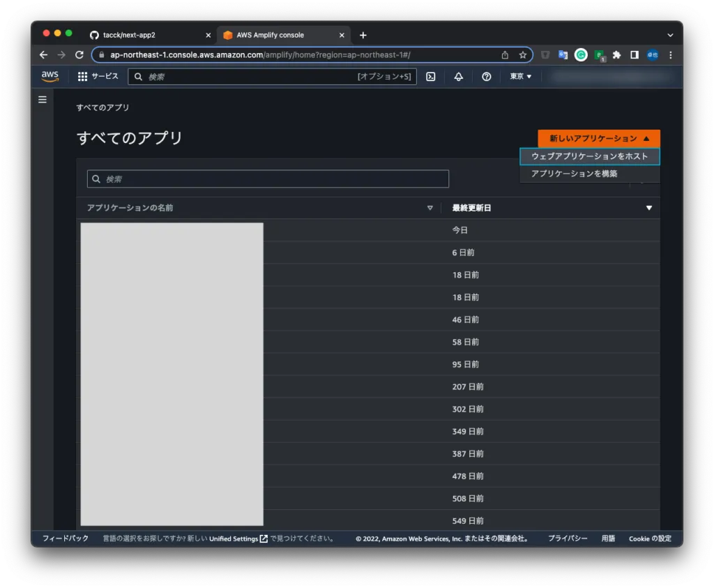Click the AWS logo home icon
714x588 pixels.
50,77
